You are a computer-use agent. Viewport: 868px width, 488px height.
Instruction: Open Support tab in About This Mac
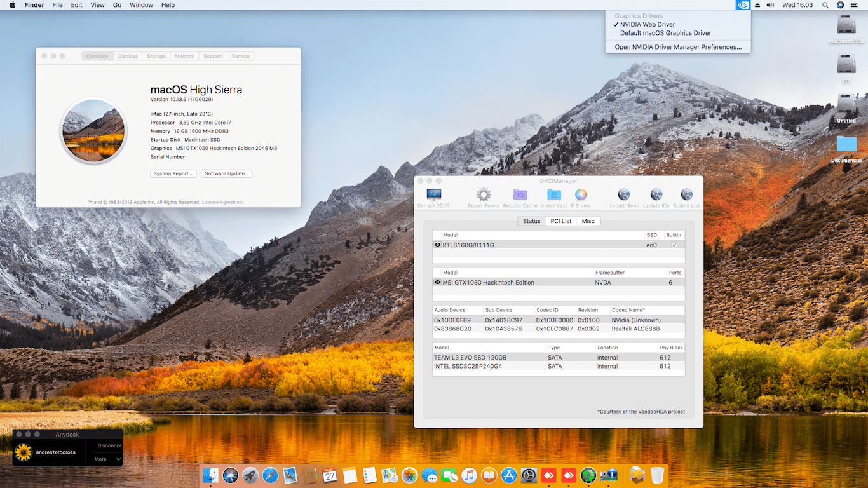213,56
